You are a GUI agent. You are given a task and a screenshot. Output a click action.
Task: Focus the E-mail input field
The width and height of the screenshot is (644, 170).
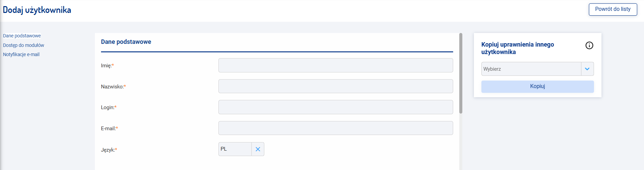(x=335, y=128)
